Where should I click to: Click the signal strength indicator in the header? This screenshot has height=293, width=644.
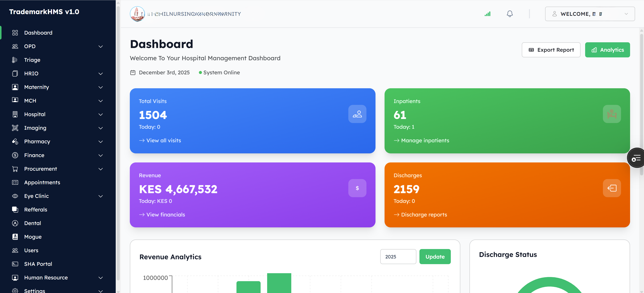point(488,14)
